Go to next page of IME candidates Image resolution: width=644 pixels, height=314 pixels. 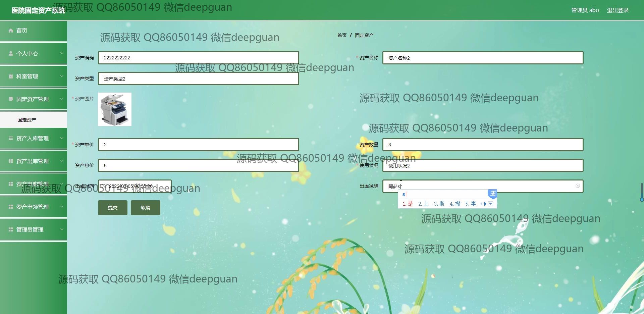pos(485,204)
